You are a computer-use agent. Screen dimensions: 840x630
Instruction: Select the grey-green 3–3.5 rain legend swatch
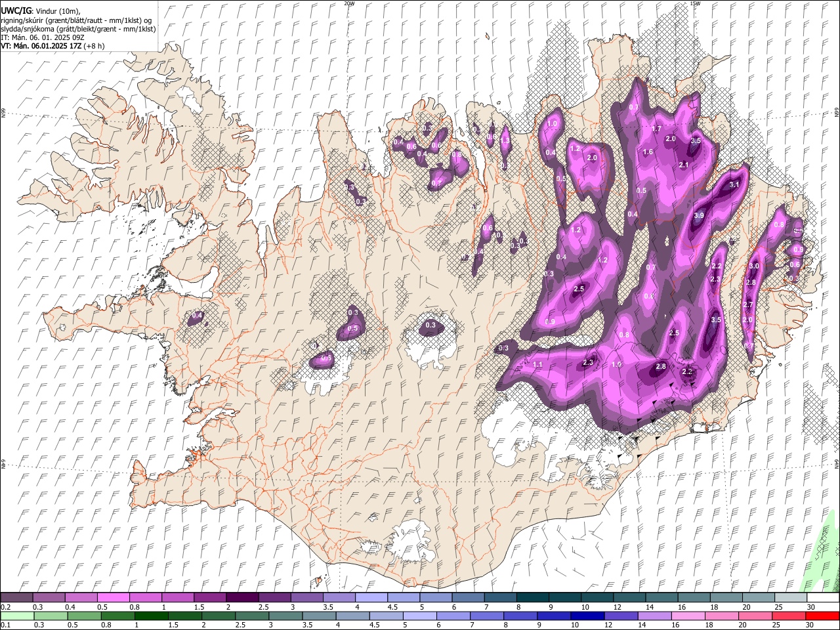pos(285,616)
